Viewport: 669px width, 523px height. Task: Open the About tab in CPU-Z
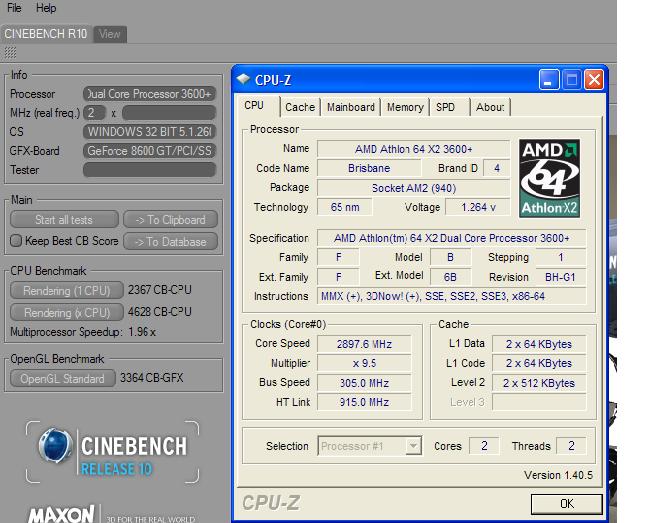tap(490, 107)
